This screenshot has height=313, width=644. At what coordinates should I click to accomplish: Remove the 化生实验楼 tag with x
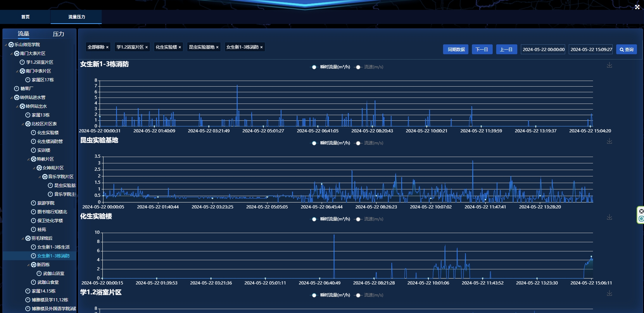click(179, 47)
